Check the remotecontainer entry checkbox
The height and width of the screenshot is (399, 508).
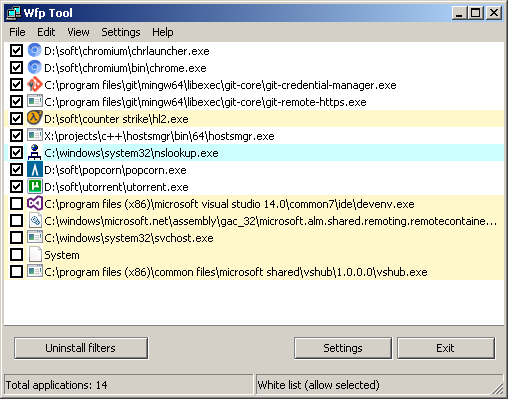16,221
